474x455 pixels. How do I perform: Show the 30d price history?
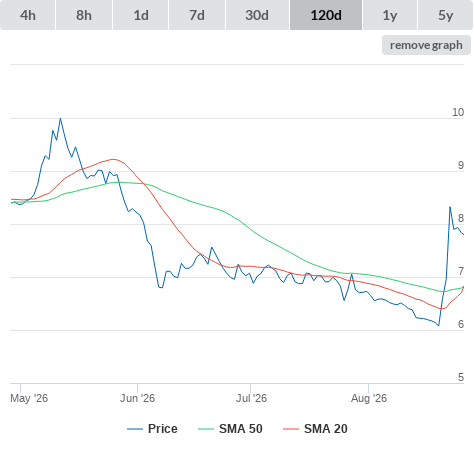[257, 15]
